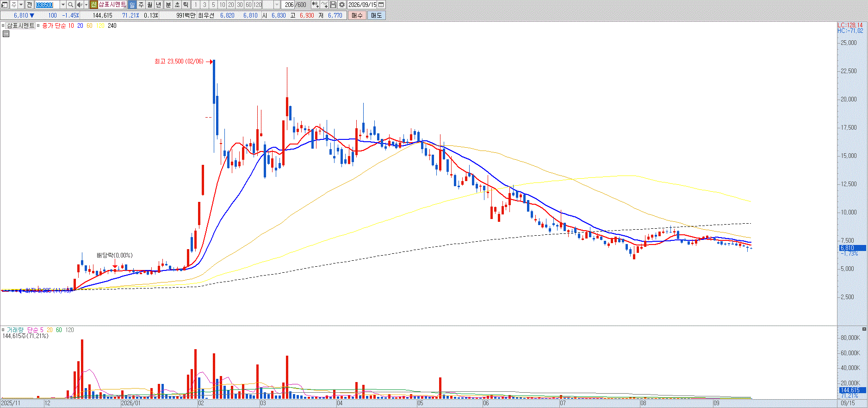
Task: Click the stock code input field
Action: 47,5
